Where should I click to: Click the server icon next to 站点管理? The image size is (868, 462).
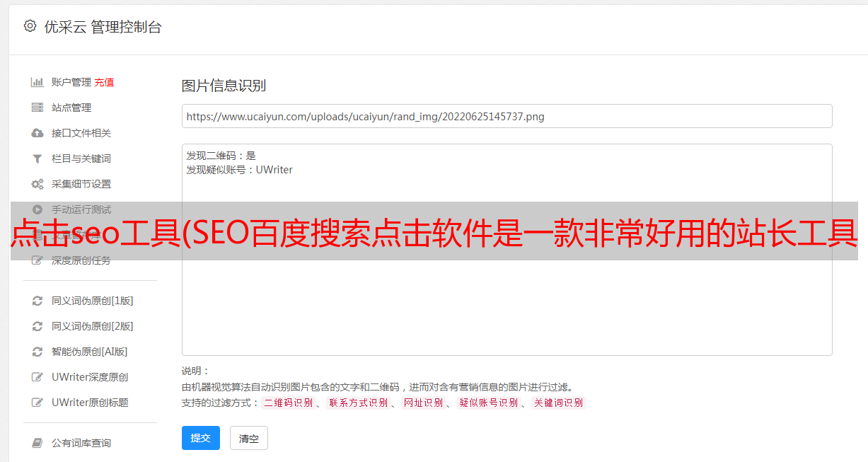point(37,108)
